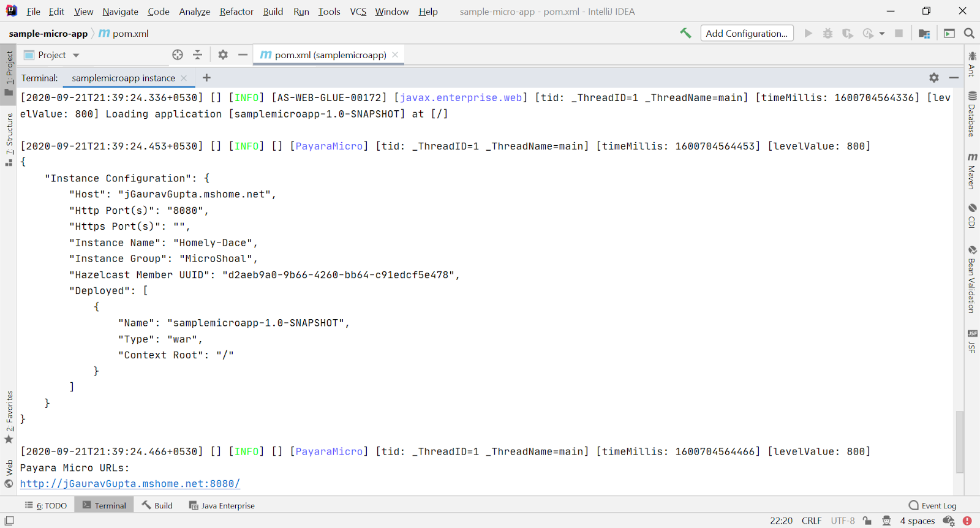
Task: Open the File menu
Action: 34,12
